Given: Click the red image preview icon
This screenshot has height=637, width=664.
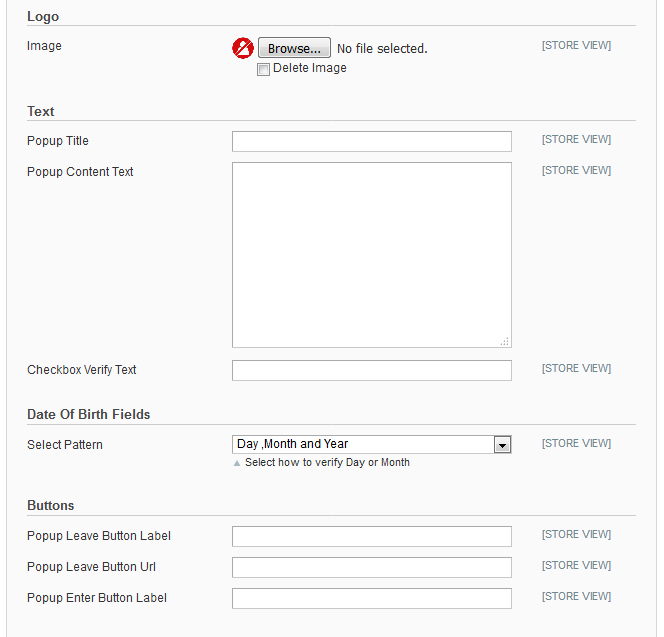Looking at the screenshot, I should pyautogui.click(x=243, y=48).
